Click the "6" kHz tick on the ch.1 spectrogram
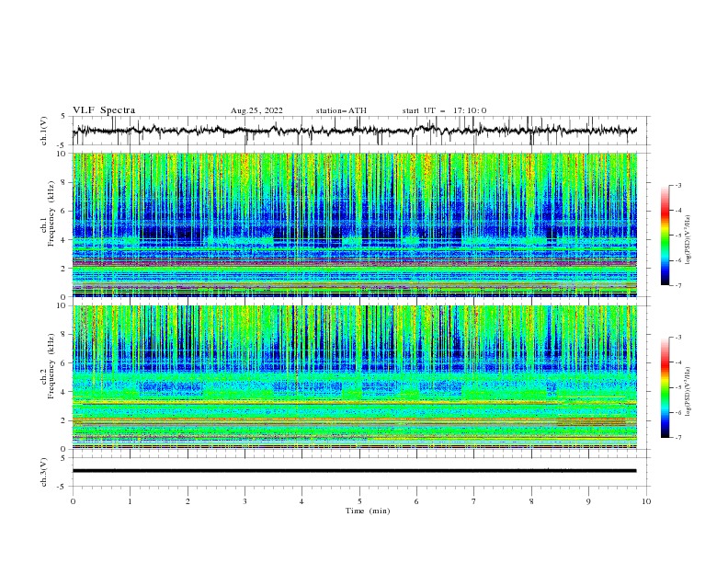The height and width of the screenshot is (563, 728). 65,211
